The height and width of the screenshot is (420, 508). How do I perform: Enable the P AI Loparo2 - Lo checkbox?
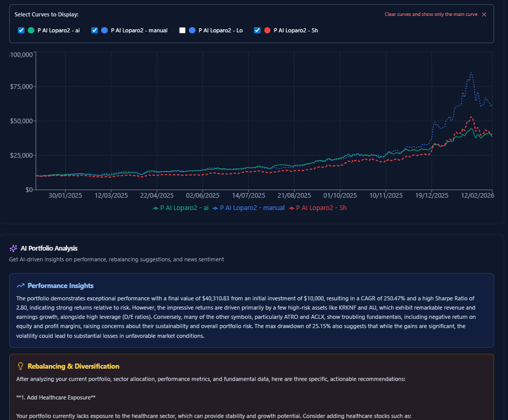(x=182, y=30)
